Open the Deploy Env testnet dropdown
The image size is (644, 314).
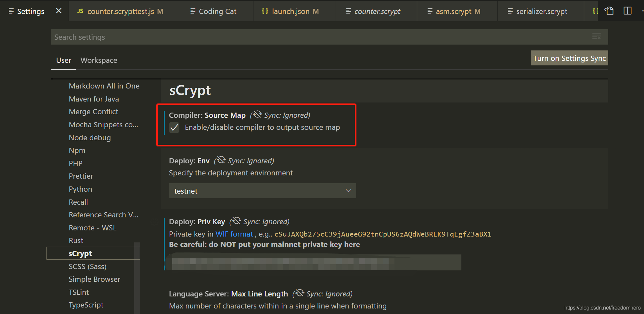click(x=262, y=191)
